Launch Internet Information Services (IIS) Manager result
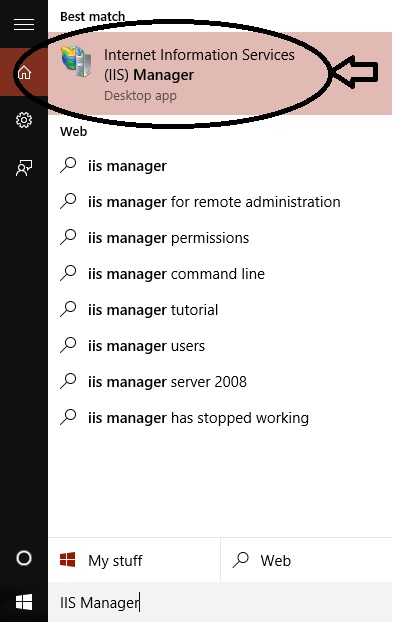Viewport: 420px width, 622px height. pyautogui.click(x=220, y=74)
